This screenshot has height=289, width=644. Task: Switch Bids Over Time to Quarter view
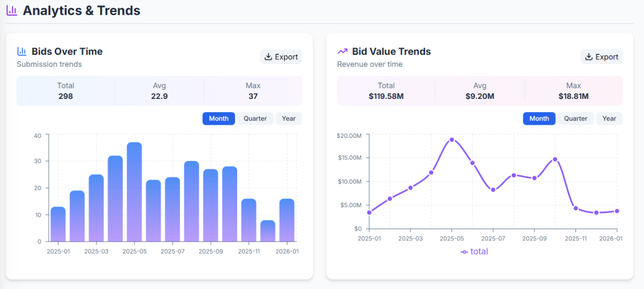(x=255, y=118)
